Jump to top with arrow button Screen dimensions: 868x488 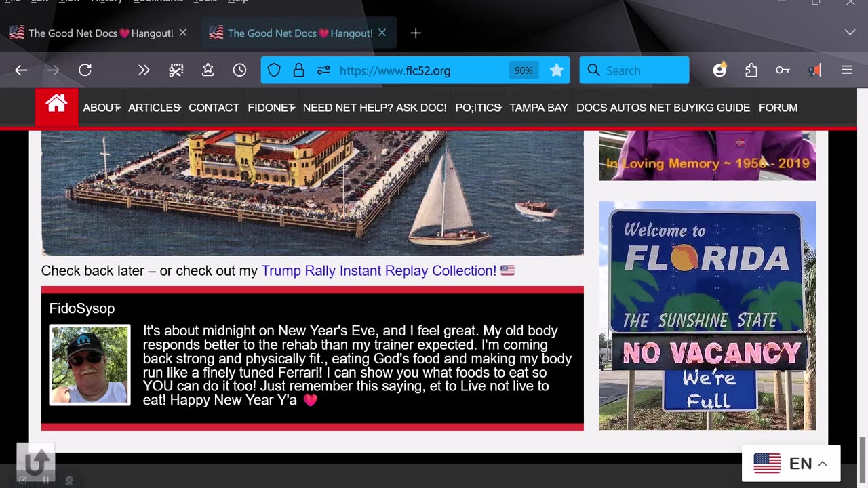(35, 462)
